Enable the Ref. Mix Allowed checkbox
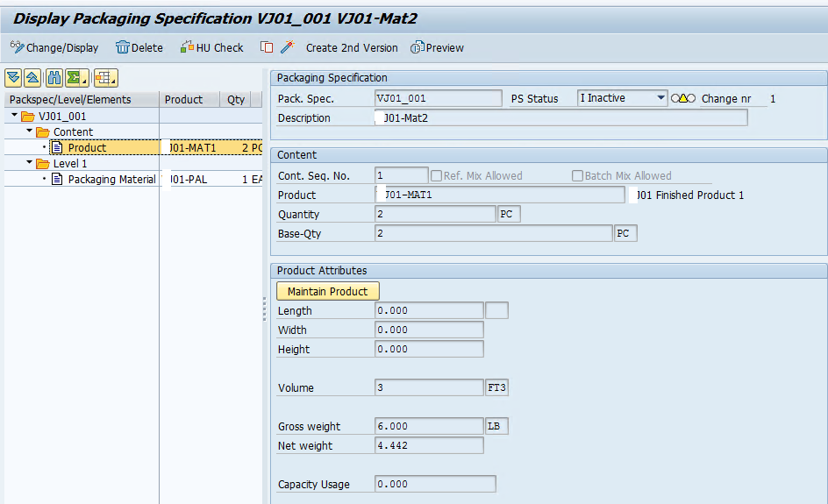Screen dimensions: 828x504 (436, 175)
